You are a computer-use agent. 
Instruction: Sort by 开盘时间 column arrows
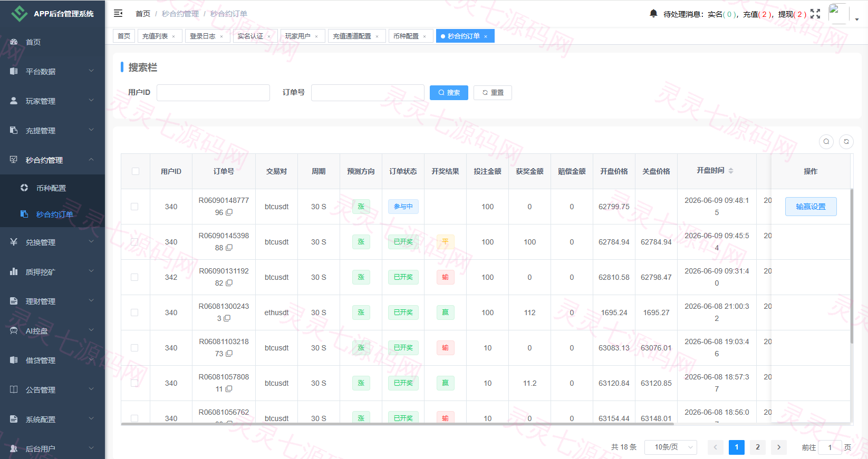pos(731,171)
